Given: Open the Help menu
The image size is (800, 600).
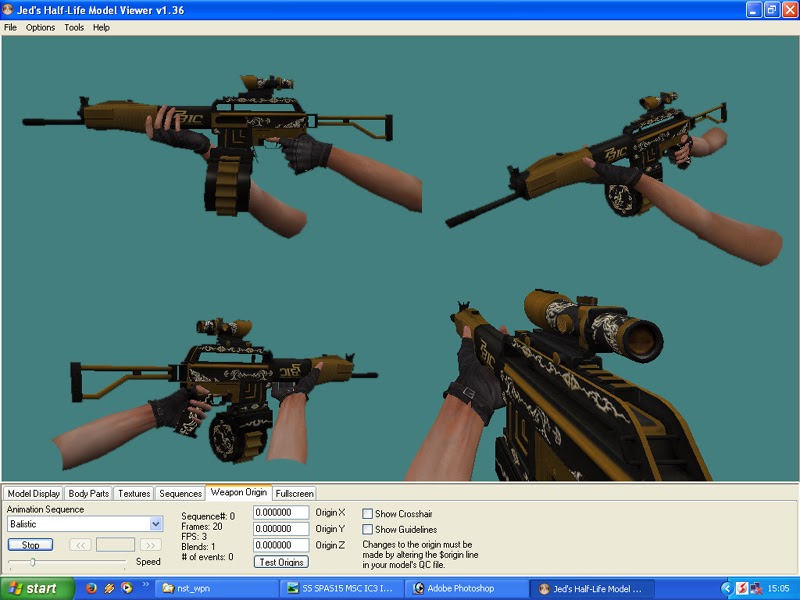Looking at the screenshot, I should 101,28.
